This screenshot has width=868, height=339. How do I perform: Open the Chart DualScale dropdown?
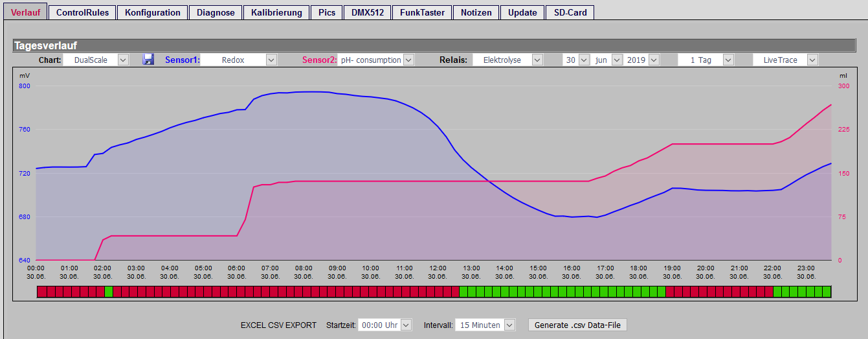tap(96, 60)
